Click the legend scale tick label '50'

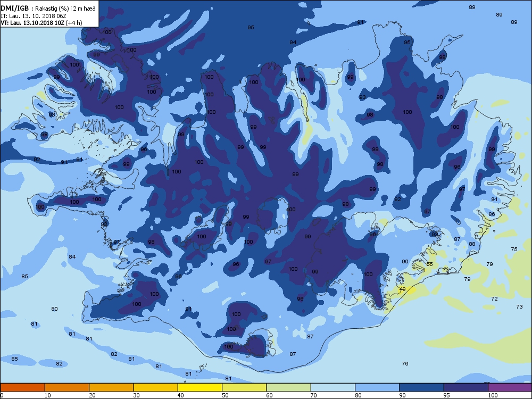tap(225, 395)
